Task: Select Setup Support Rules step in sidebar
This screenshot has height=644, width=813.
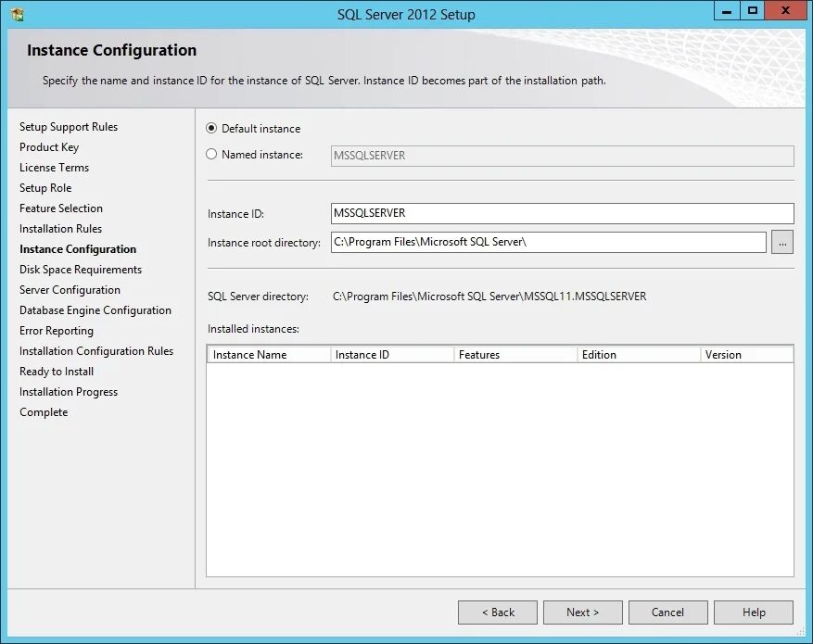Action: click(69, 127)
